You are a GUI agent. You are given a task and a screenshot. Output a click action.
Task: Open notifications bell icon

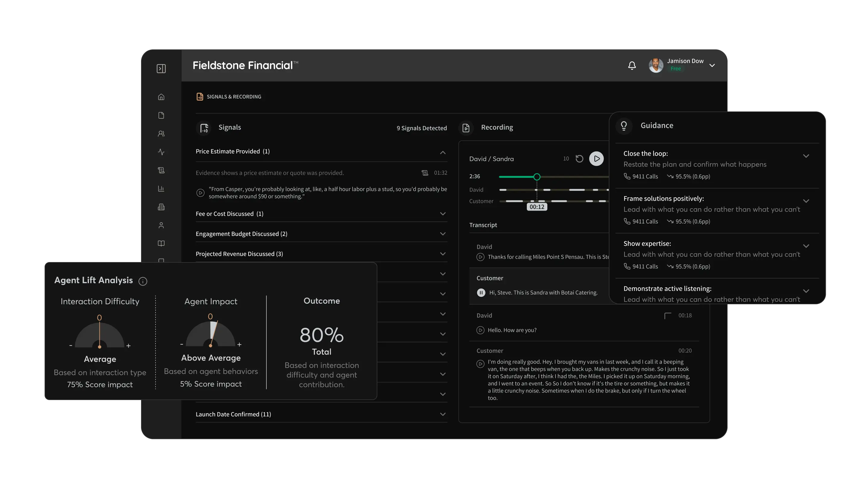[x=632, y=65]
